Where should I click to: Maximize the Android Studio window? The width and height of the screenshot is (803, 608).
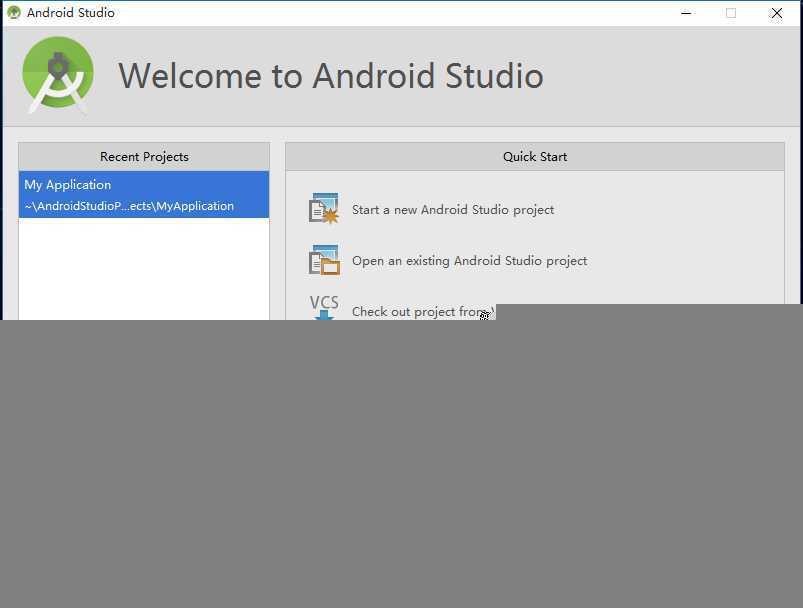pos(731,13)
